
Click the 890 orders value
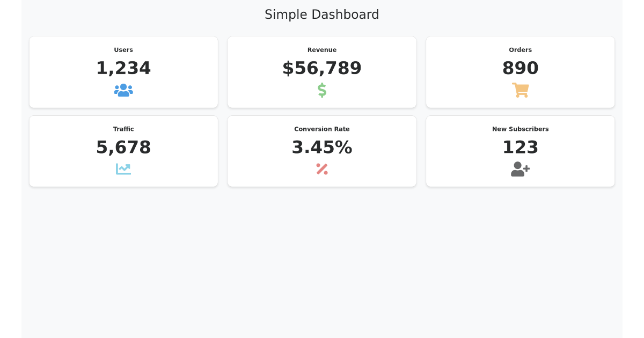click(520, 68)
